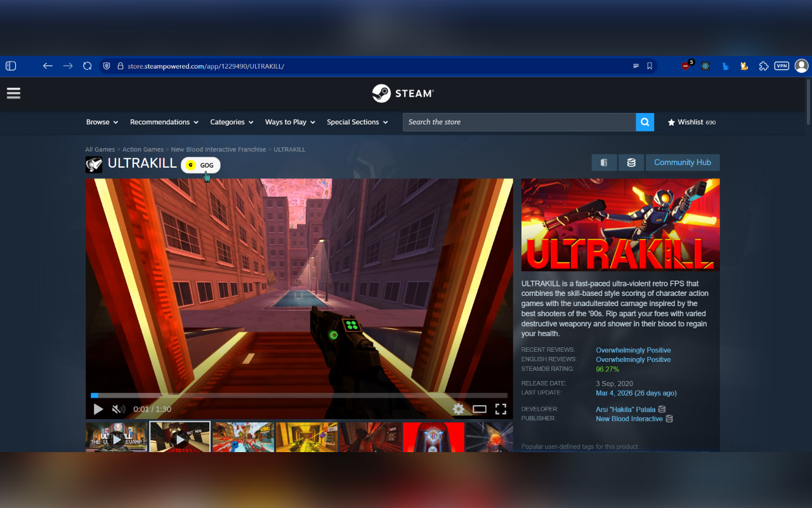This screenshot has width=812, height=508.
Task: Open the Wishlist link
Action: point(691,122)
